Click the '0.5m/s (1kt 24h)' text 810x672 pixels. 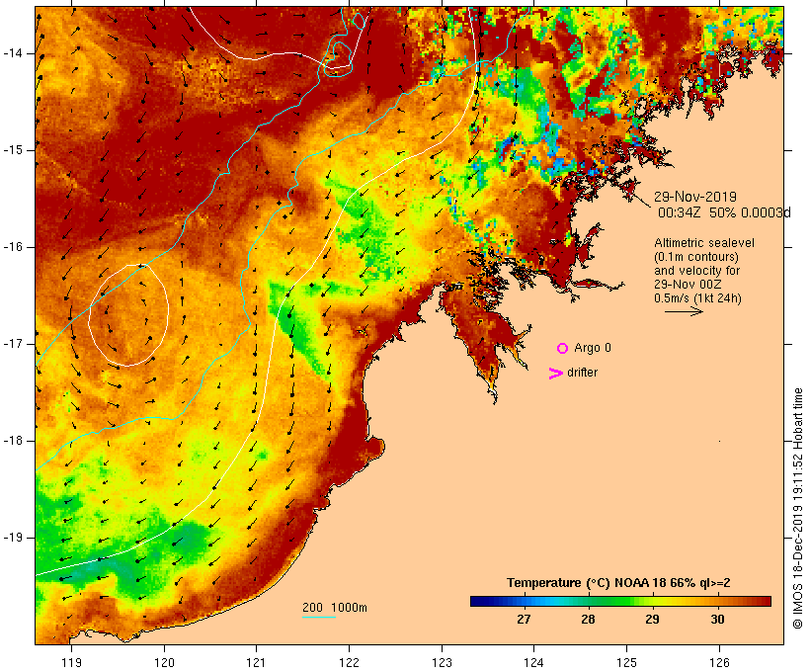(x=697, y=298)
